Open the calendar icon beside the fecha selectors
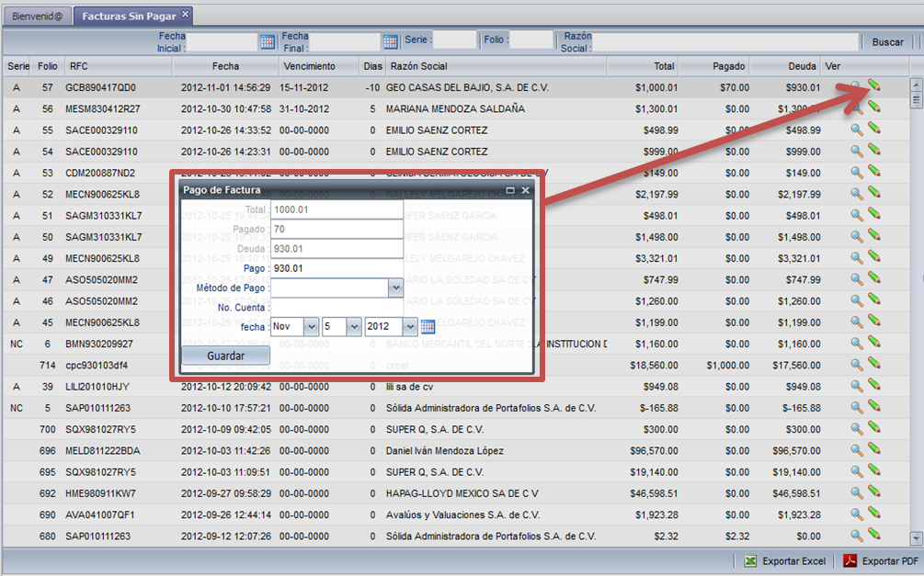Screen dimensions: 924x576 [x=428, y=326]
